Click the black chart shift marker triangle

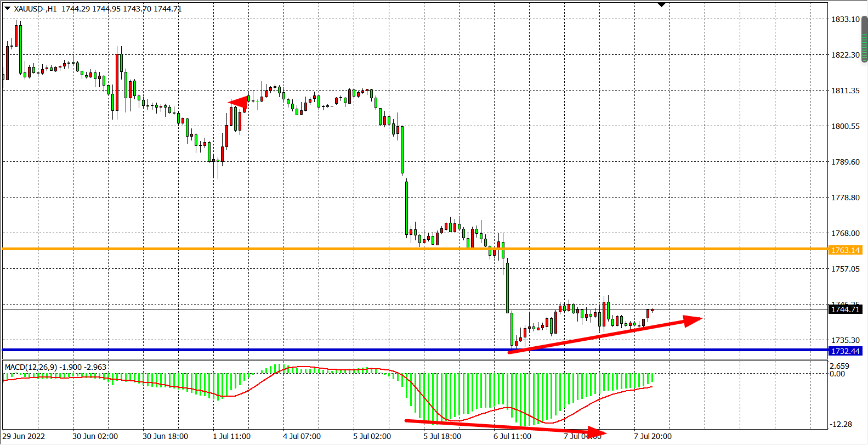pyautogui.click(x=661, y=4)
